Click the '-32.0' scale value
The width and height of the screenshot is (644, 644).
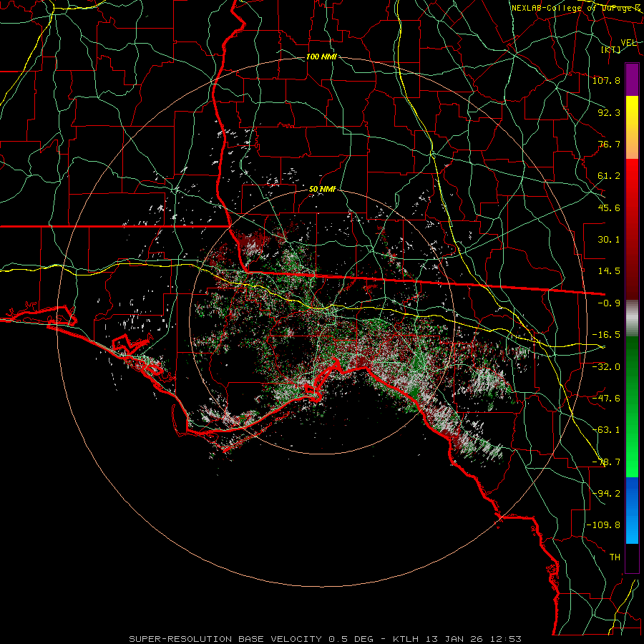click(606, 367)
